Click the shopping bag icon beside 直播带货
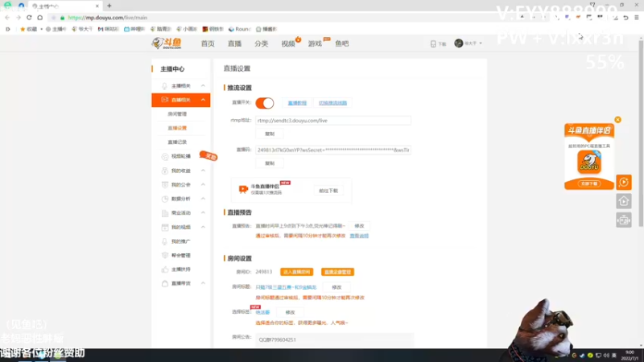644x362 pixels. (x=165, y=284)
